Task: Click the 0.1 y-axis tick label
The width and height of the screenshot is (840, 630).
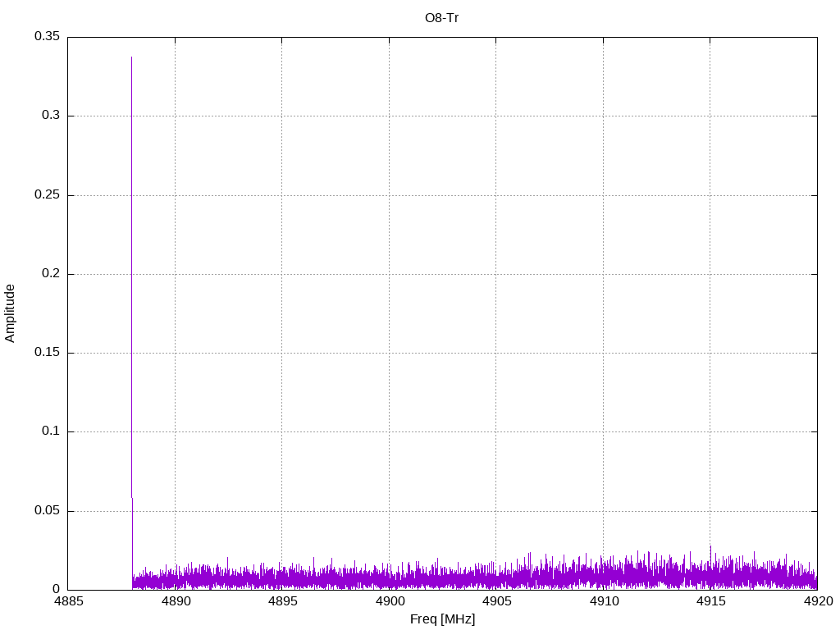Action: point(50,431)
